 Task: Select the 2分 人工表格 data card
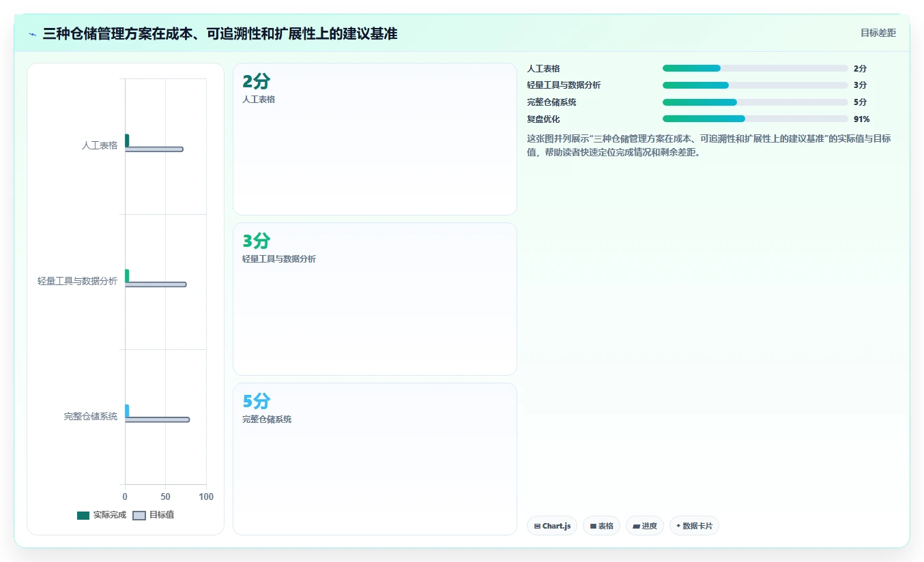pyautogui.click(x=375, y=139)
